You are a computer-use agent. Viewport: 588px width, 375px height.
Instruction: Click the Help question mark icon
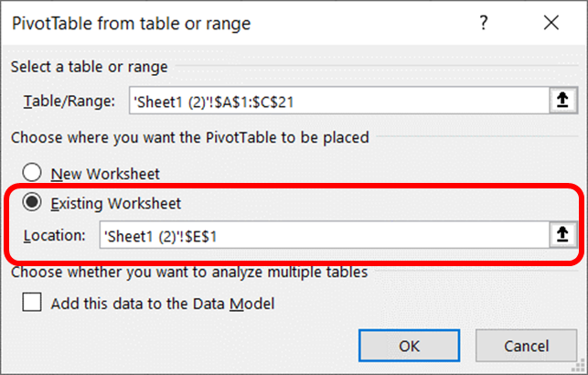(484, 22)
